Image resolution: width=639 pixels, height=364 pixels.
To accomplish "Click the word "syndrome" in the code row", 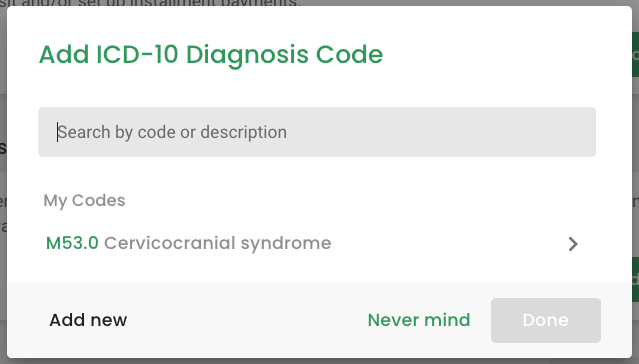I will pyautogui.click(x=286, y=244).
